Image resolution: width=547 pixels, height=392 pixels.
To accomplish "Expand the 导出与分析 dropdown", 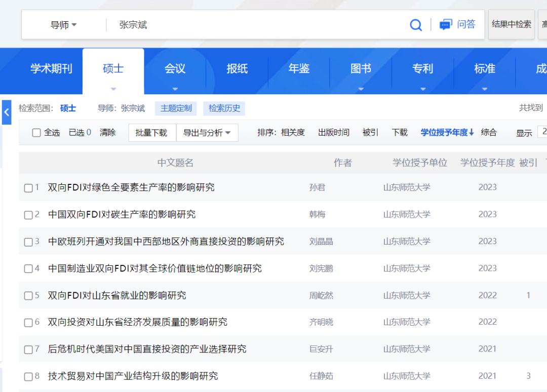I will [x=207, y=133].
